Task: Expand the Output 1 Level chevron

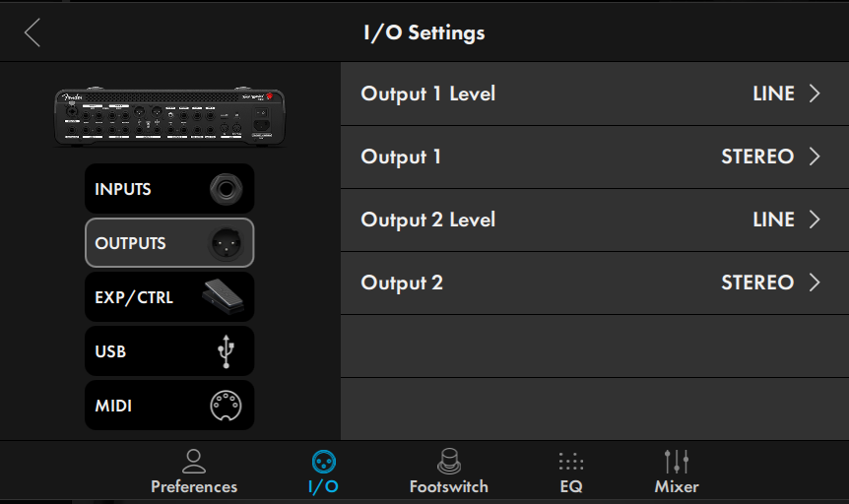Action: 815,94
